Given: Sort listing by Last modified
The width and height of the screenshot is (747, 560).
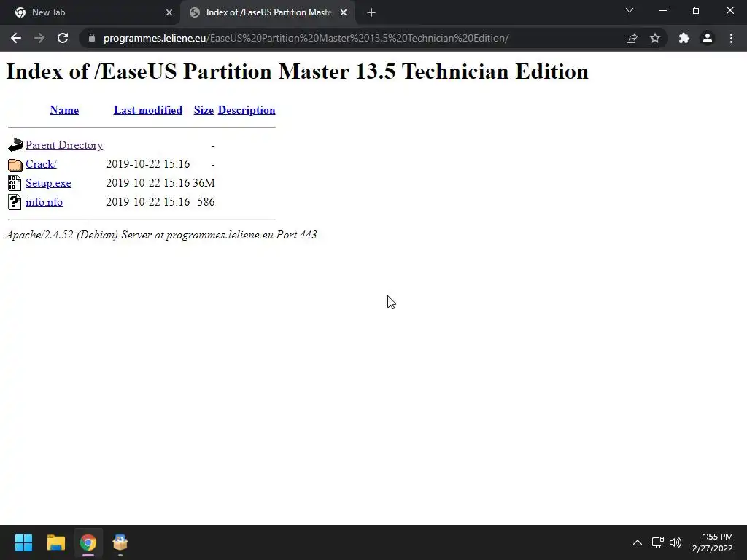Looking at the screenshot, I should click(147, 110).
